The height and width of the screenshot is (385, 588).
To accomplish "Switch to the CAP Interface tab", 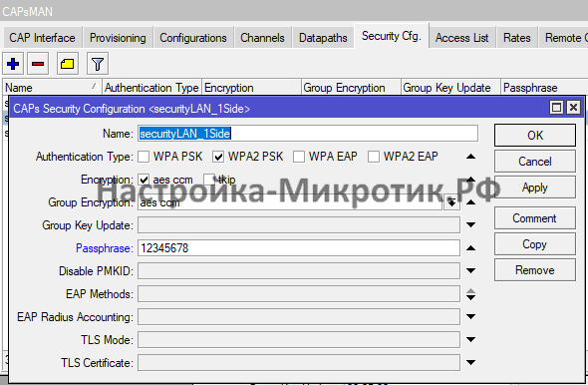I will click(42, 38).
